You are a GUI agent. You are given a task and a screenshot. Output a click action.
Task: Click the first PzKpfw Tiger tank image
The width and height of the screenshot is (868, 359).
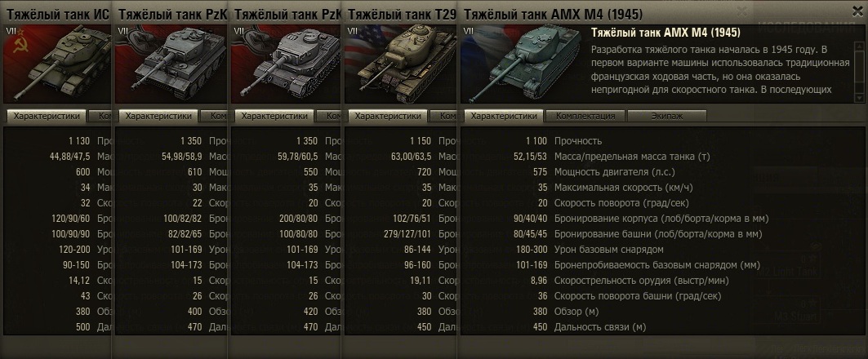(x=171, y=64)
